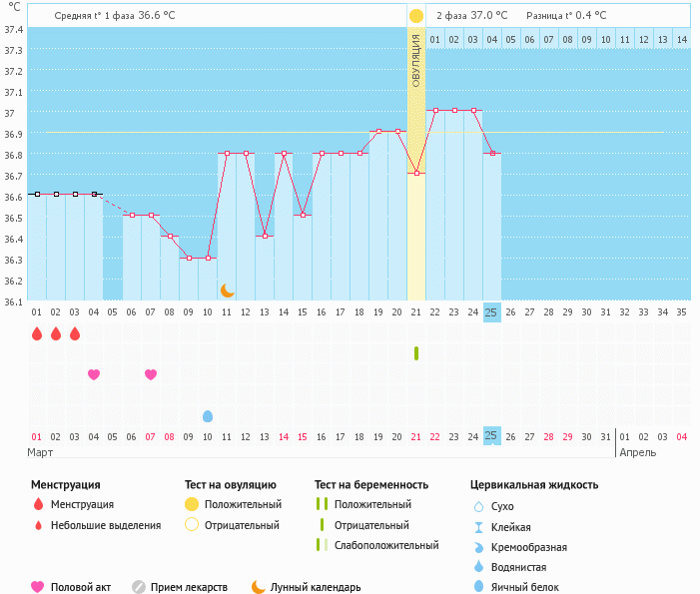Screen dimensions: 700x594
Task: Click the 'Положительный' ovulation test legend swatch
Action: [192, 505]
